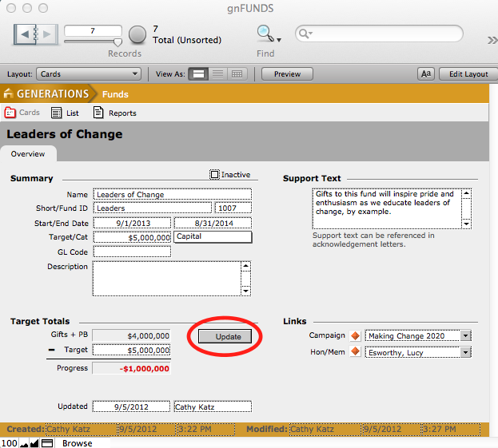Switch to Table view mode
This screenshot has width=498, height=448.
tap(237, 74)
